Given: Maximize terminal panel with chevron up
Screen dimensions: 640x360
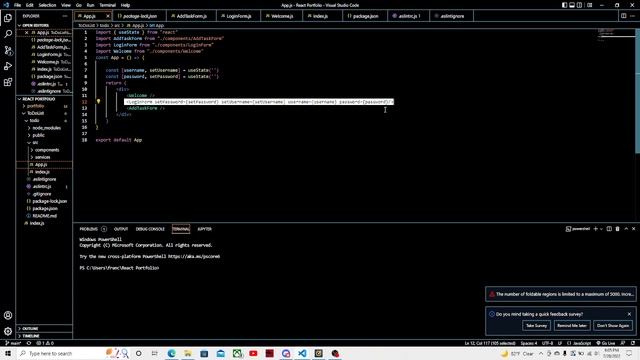Looking at the screenshot, I should [626, 229].
